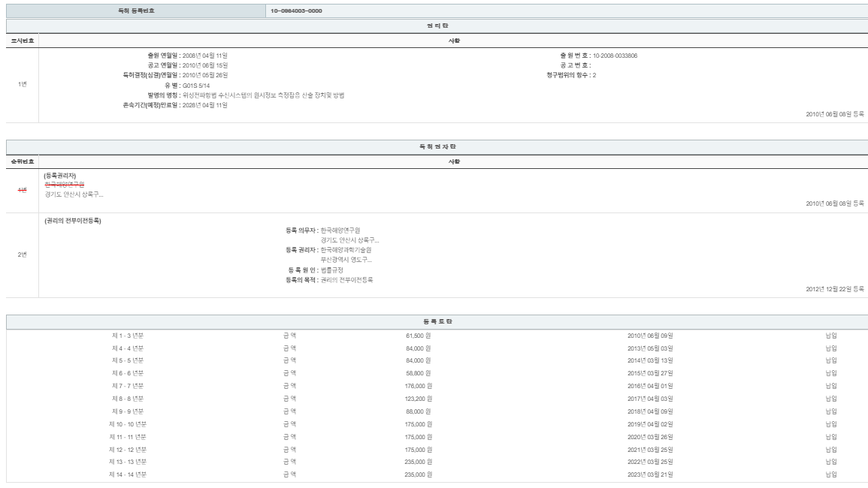Click the struck-through owner 한국해양연구원
The width and height of the screenshot is (868, 488).
click(x=65, y=185)
